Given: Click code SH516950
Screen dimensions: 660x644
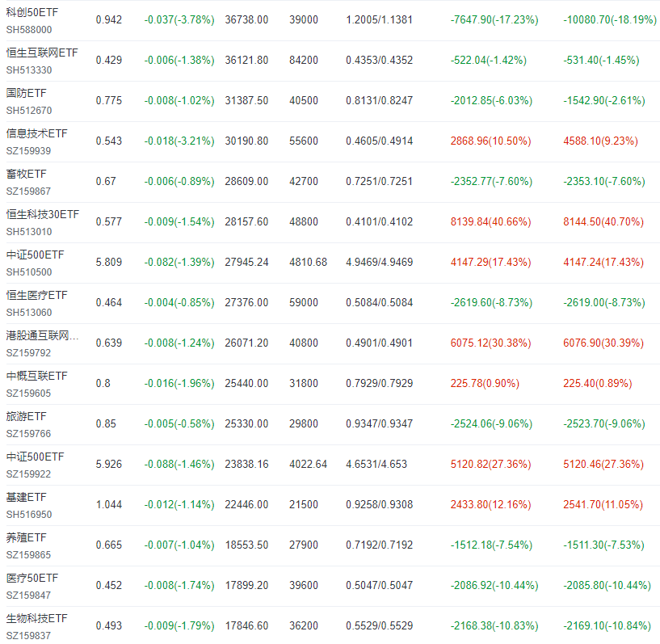Looking at the screenshot, I should [x=29, y=515].
